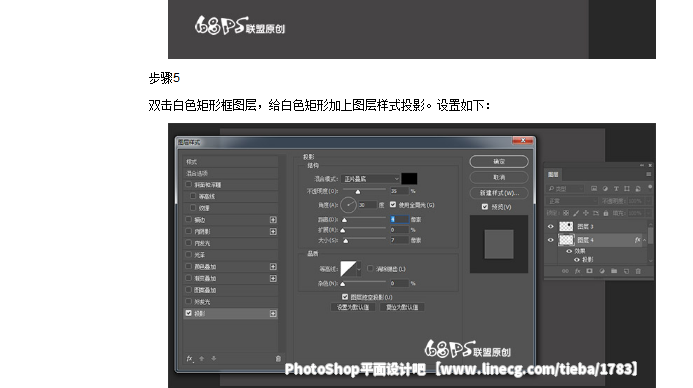Screen dimensions: 693x388
Task: Click the 取消 button
Action: pyautogui.click(x=499, y=177)
